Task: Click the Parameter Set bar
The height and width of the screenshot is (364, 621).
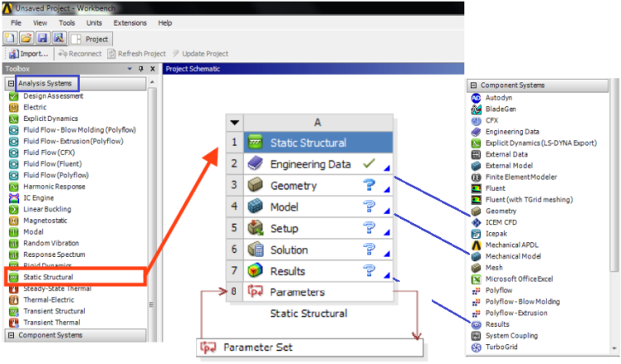Action: pos(310,347)
